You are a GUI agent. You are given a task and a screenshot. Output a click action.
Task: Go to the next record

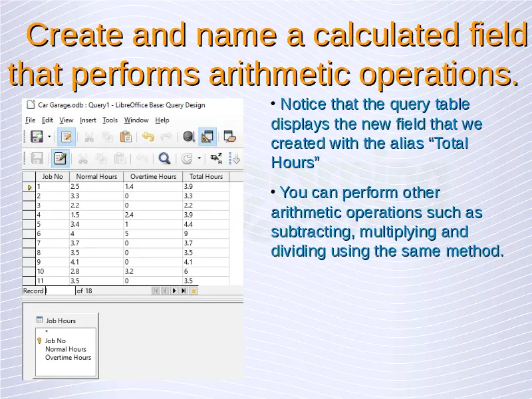coord(174,291)
